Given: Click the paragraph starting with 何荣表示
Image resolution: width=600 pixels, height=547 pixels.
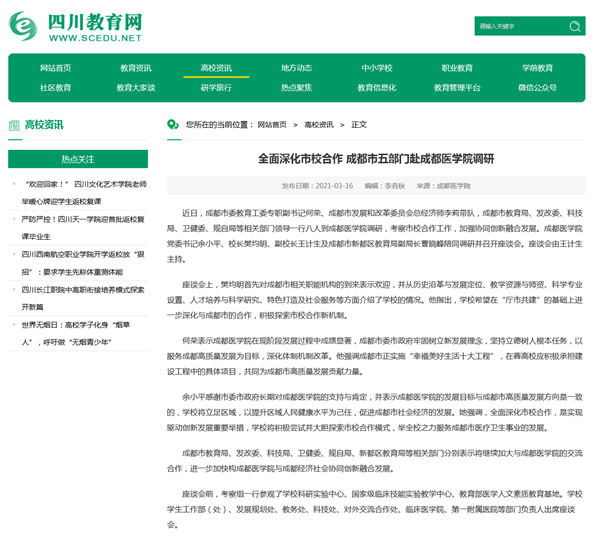Looking at the screenshot, I should tap(375, 356).
